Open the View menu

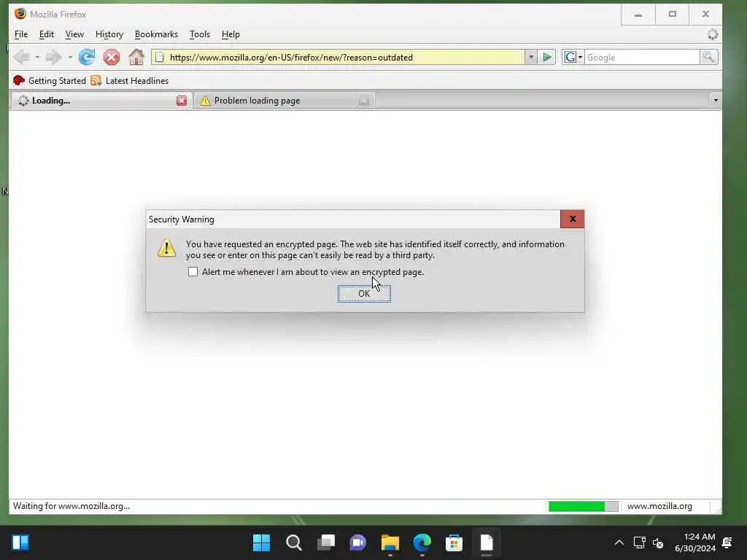[74, 34]
